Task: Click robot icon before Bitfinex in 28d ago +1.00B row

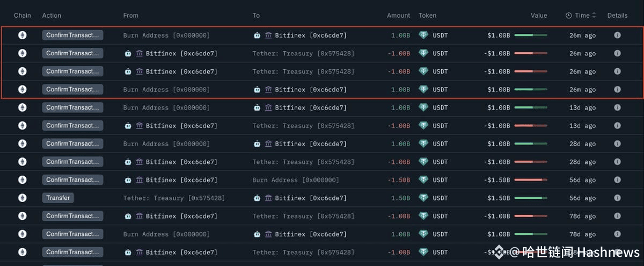Action: (x=257, y=143)
